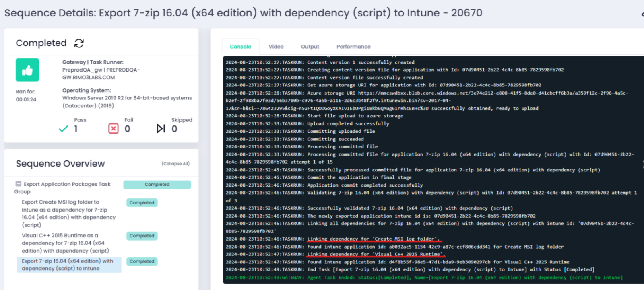
Task: Click the chevron arrow at top right
Action: click(642, 14)
